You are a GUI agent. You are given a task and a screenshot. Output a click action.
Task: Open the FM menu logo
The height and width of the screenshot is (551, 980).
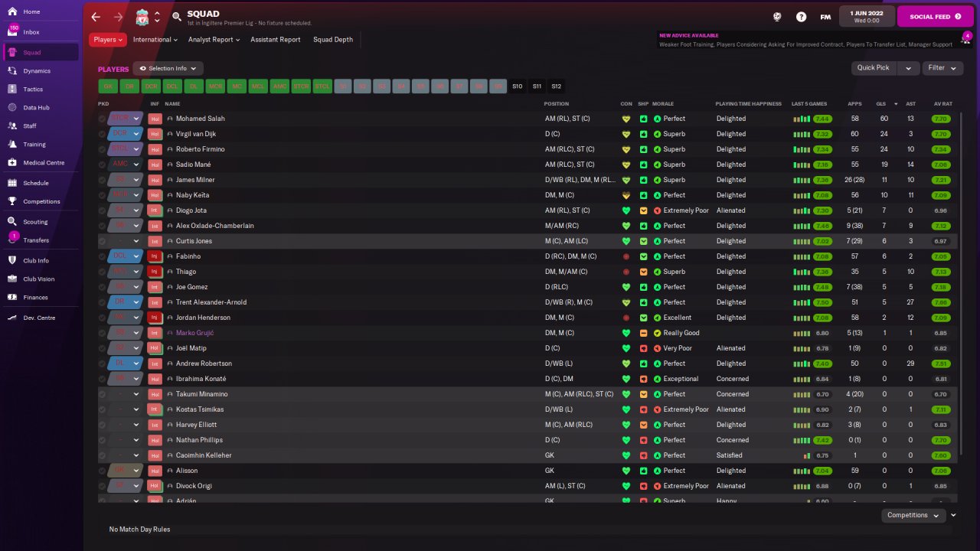[x=825, y=16]
